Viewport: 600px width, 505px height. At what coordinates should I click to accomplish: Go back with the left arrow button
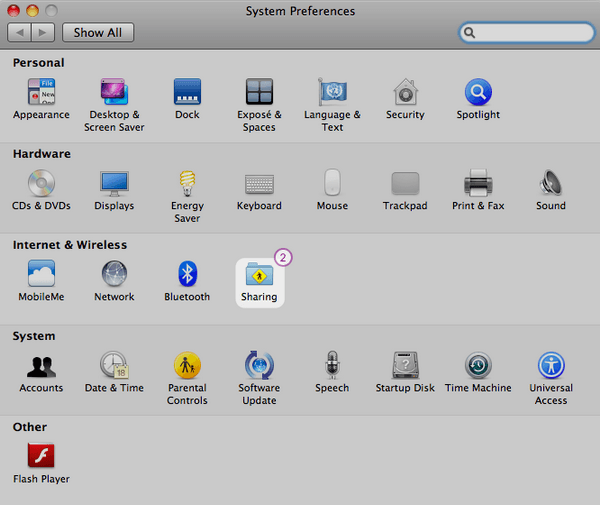coord(19,33)
